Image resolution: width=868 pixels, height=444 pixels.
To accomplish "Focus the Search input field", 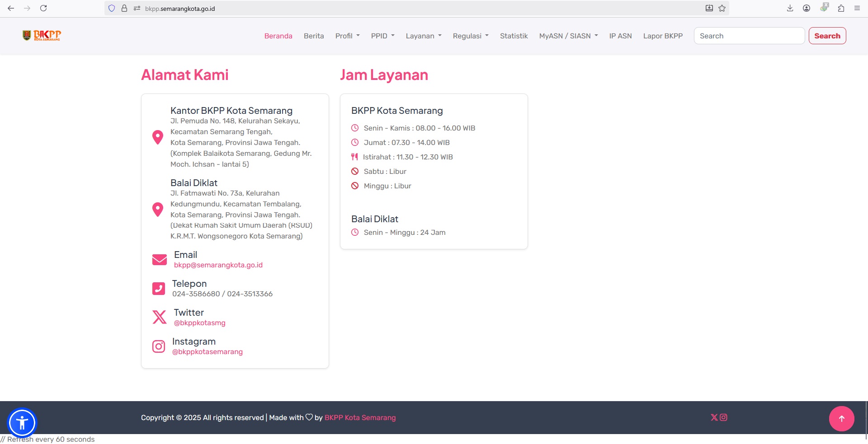I will tap(749, 36).
